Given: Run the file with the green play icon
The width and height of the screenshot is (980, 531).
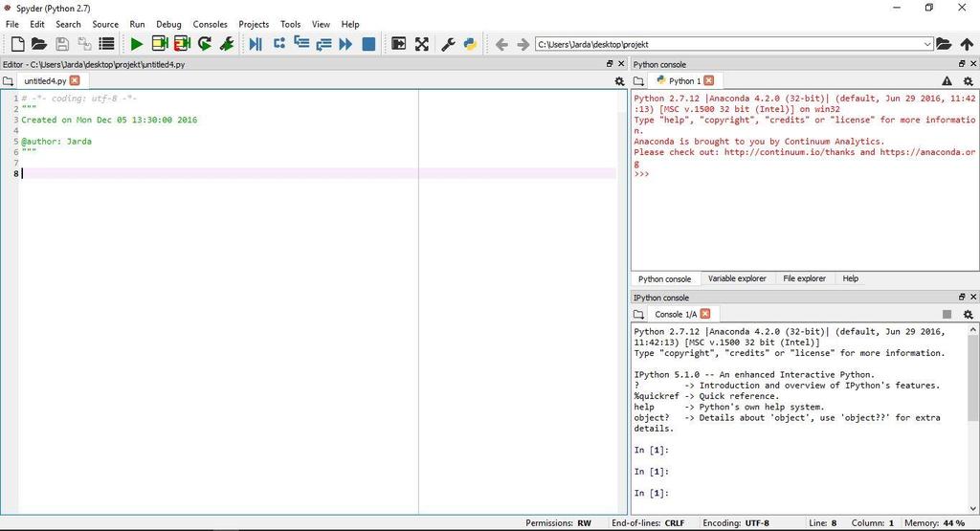Looking at the screenshot, I should click(136, 44).
